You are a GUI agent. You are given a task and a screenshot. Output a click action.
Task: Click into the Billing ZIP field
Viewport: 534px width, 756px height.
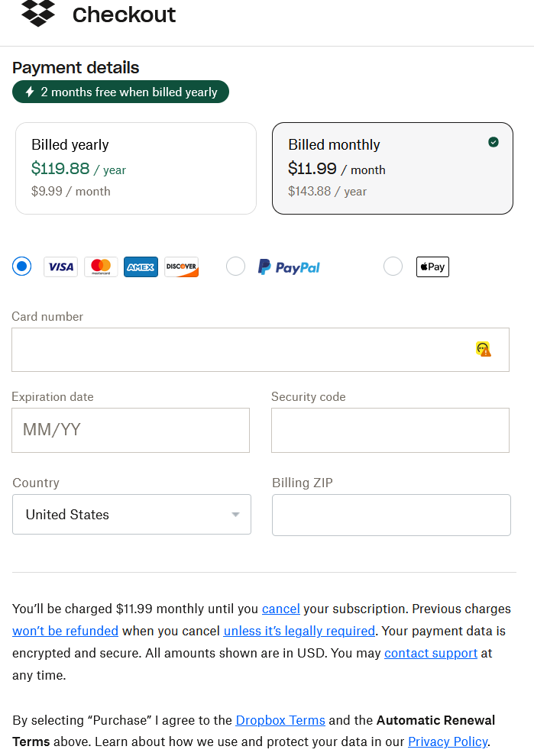[391, 515]
